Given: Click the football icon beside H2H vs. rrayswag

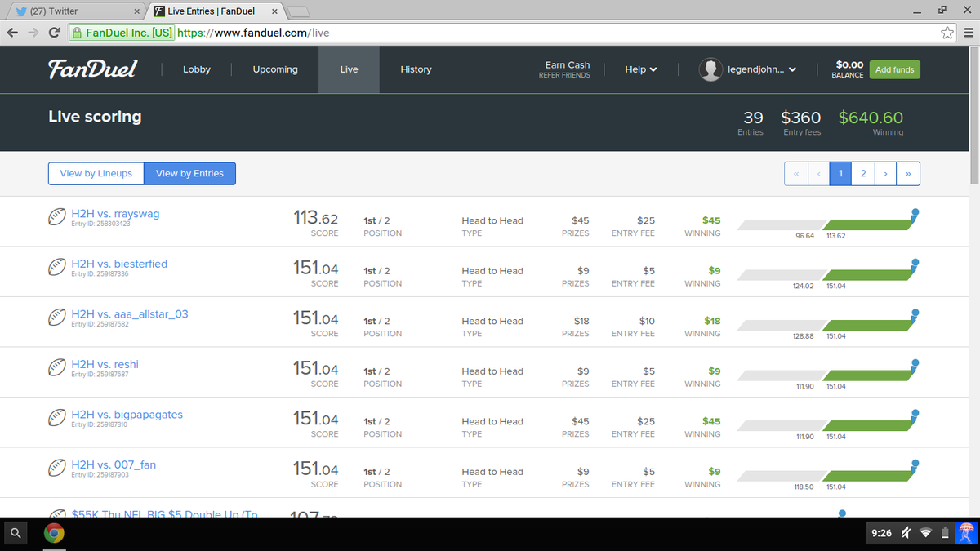Looking at the screenshot, I should (56, 216).
